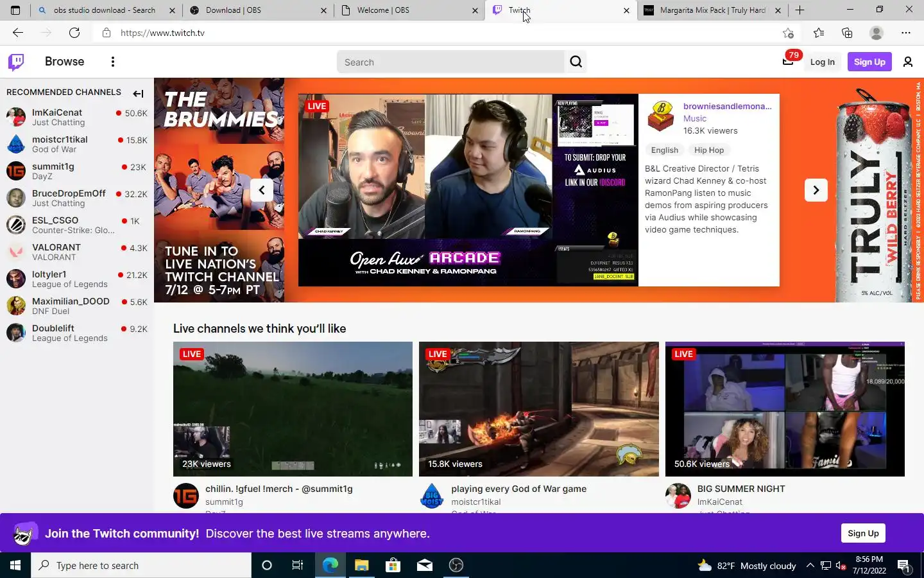Open Doublelift in recommended channels
The image size is (924, 578).
tap(77, 333)
